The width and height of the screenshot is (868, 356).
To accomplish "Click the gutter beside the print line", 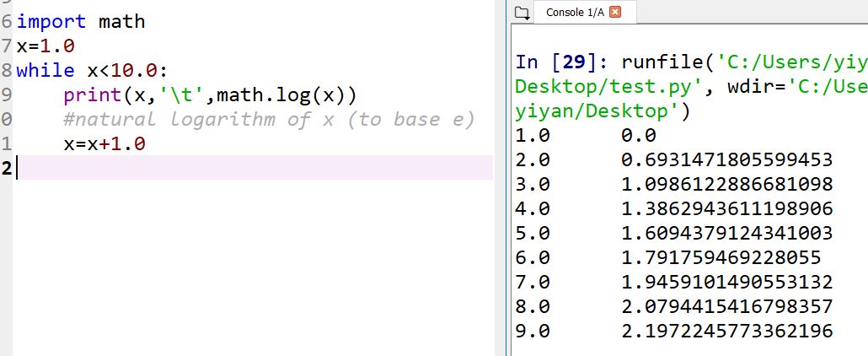I will pos(7,94).
